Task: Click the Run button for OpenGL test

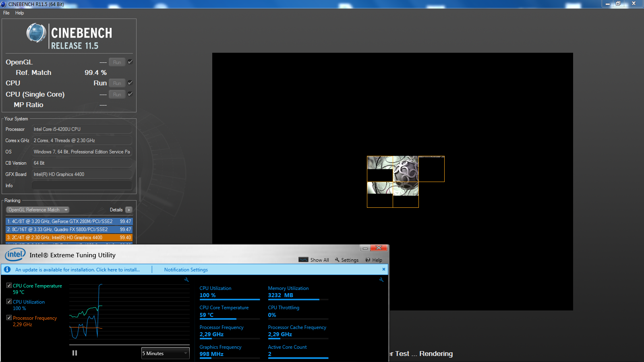Action: [x=117, y=62]
